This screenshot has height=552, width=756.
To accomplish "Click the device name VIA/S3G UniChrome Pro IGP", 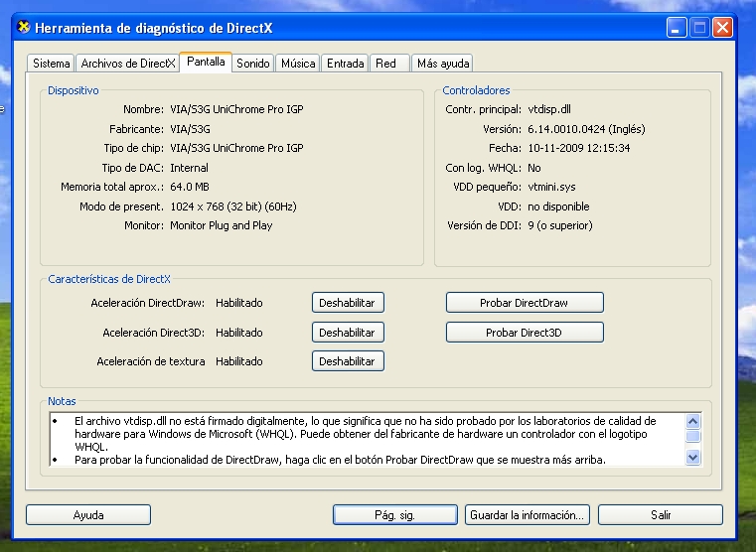I will click(236, 109).
